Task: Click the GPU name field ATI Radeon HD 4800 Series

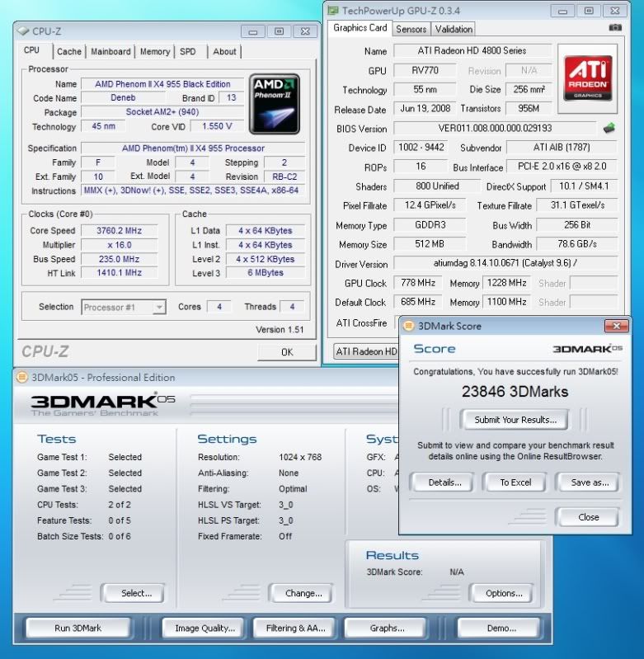Action: tap(472, 50)
